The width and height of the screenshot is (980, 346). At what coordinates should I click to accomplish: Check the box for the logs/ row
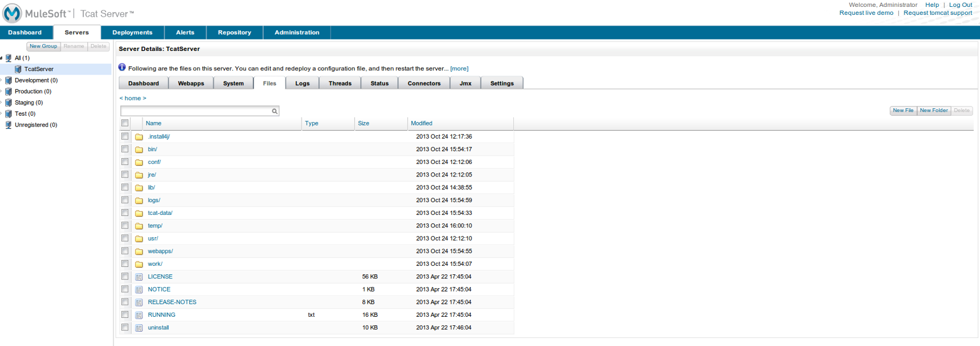(x=125, y=200)
